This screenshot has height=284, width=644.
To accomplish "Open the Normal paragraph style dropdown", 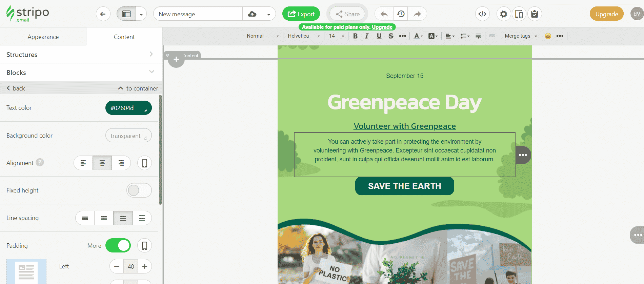I will [x=262, y=36].
